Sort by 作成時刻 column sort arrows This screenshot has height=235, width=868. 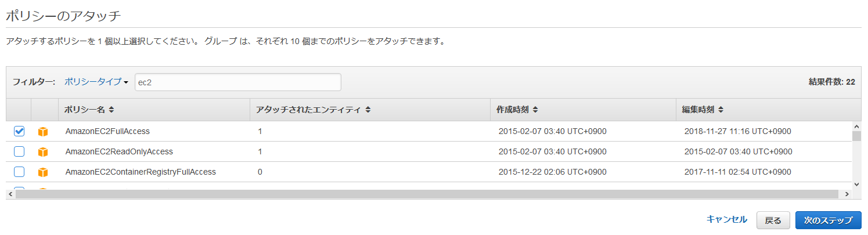[535, 109]
